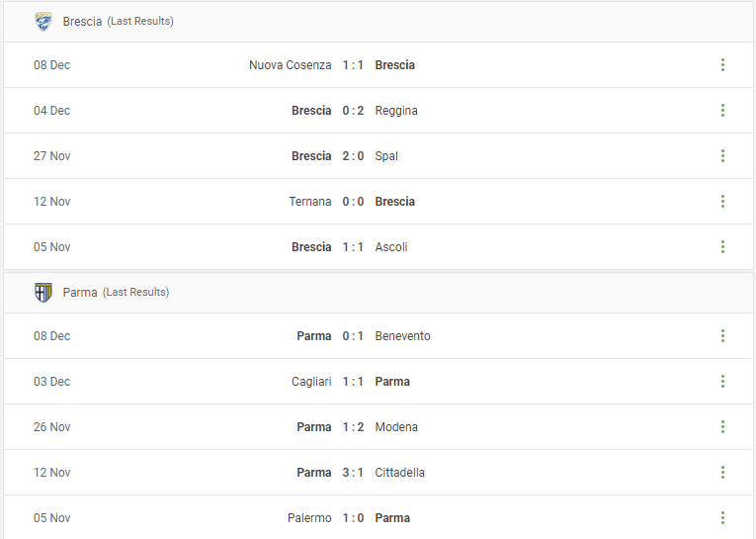Click the Parma club crest logo
Image resolution: width=756 pixels, height=539 pixels.
43,293
